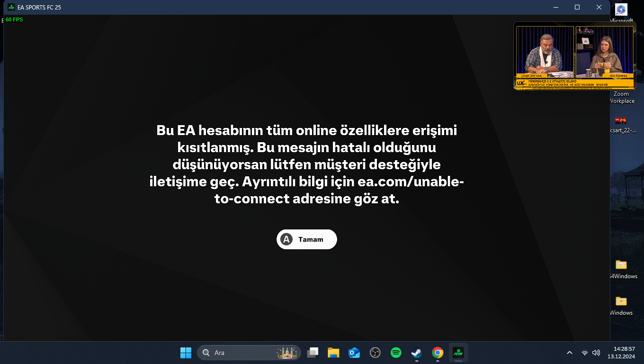Click the 60 FPS counter overlay
644x364 pixels.
[14, 20]
